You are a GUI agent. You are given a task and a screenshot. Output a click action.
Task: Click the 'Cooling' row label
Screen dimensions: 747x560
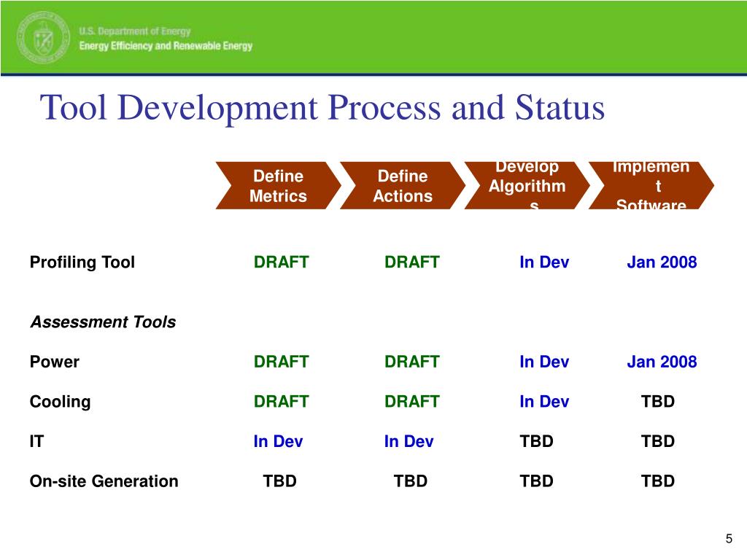point(60,402)
